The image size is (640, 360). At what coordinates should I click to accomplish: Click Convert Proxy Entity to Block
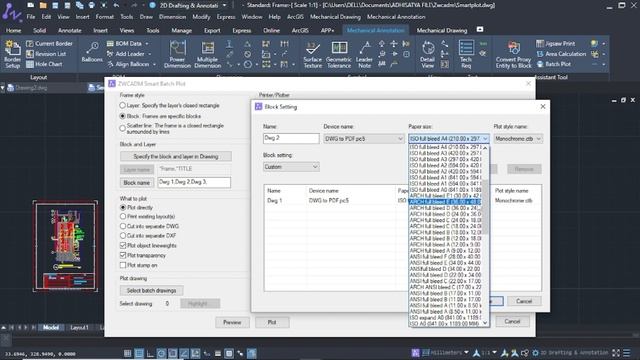point(513,54)
